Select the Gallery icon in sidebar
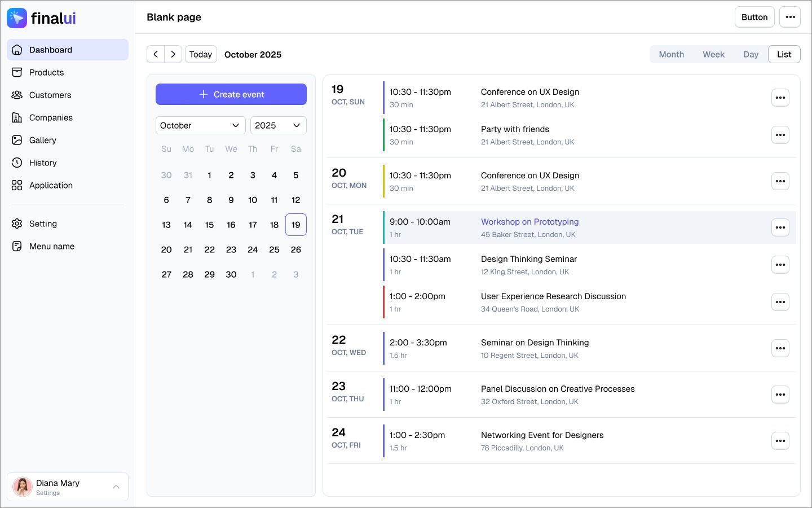 pyautogui.click(x=17, y=140)
